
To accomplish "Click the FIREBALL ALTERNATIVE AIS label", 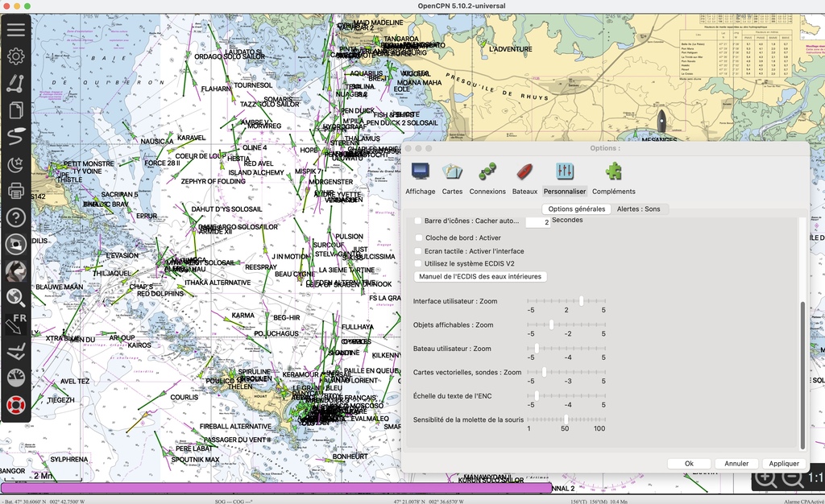I will (x=236, y=426).
